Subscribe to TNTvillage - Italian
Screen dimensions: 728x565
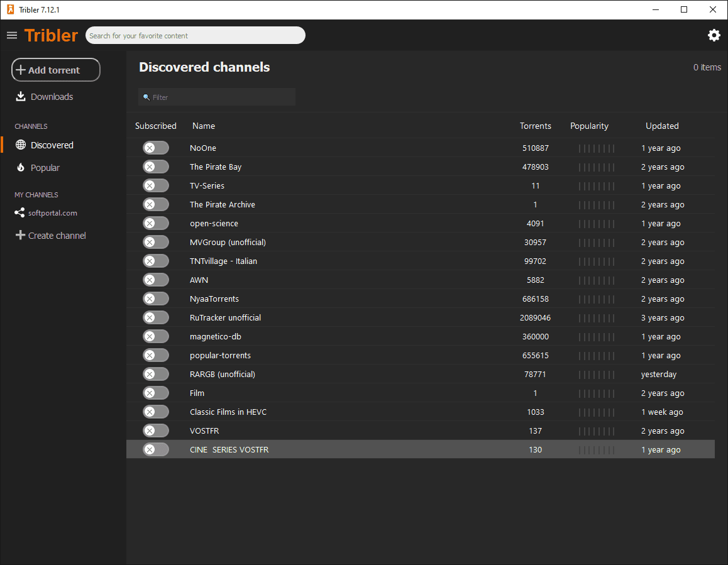(x=155, y=261)
